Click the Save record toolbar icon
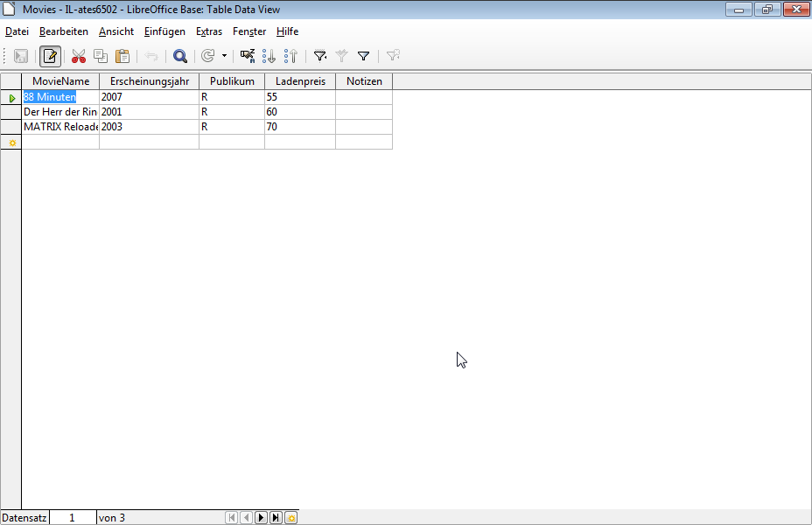This screenshot has width=812, height=525. click(21, 56)
